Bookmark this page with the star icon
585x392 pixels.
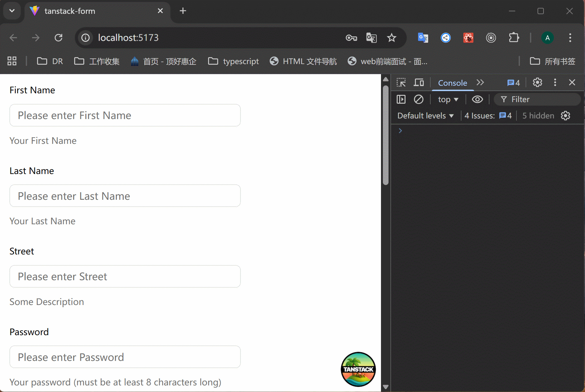tap(391, 38)
